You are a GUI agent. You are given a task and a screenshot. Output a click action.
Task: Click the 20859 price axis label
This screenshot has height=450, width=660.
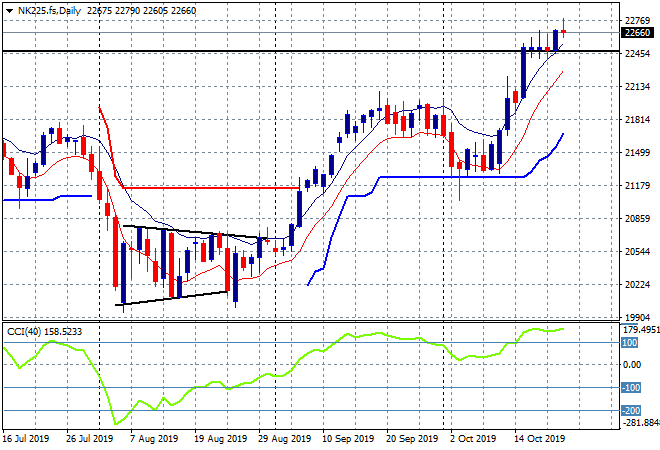(637, 218)
